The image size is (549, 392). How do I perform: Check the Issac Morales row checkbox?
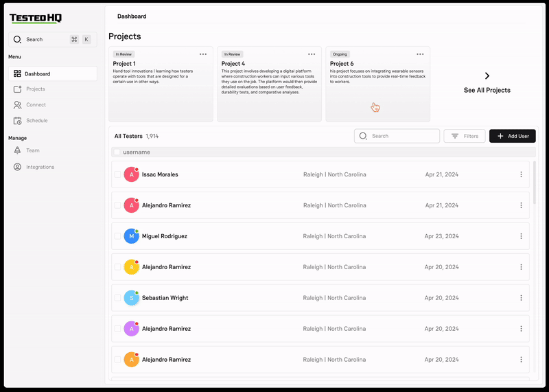pos(117,174)
